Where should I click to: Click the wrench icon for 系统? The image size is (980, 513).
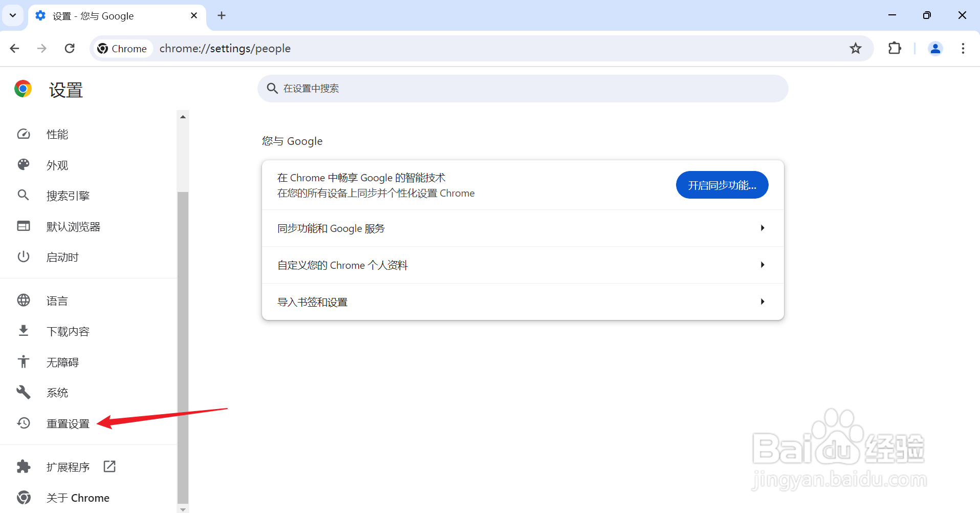(x=24, y=392)
